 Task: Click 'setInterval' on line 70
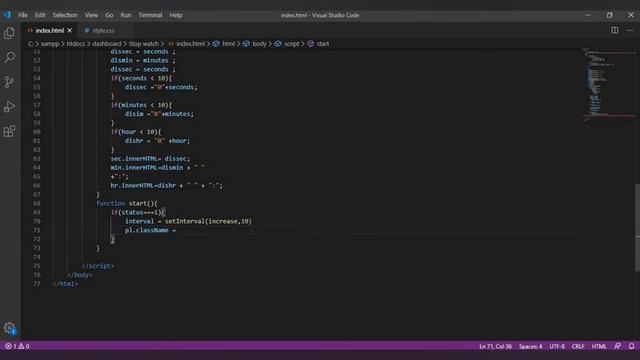point(184,221)
